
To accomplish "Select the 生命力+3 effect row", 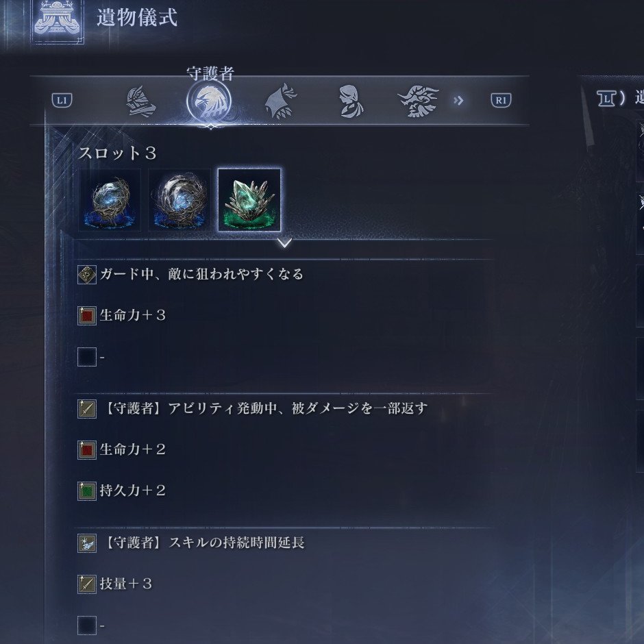I will (x=284, y=315).
